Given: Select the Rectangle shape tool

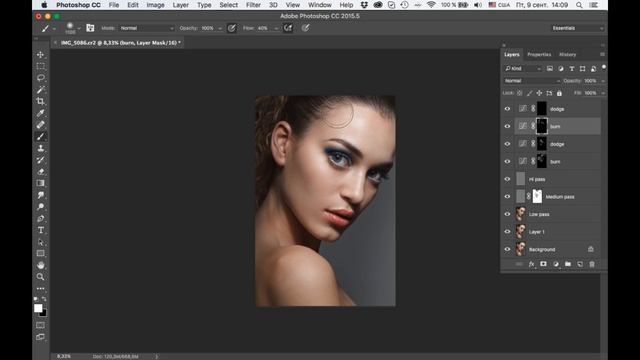Looking at the screenshot, I should [40, 253].
